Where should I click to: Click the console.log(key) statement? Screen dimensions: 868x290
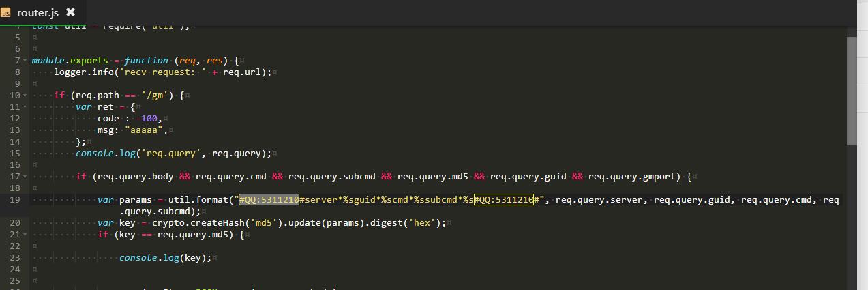point(165,258)
